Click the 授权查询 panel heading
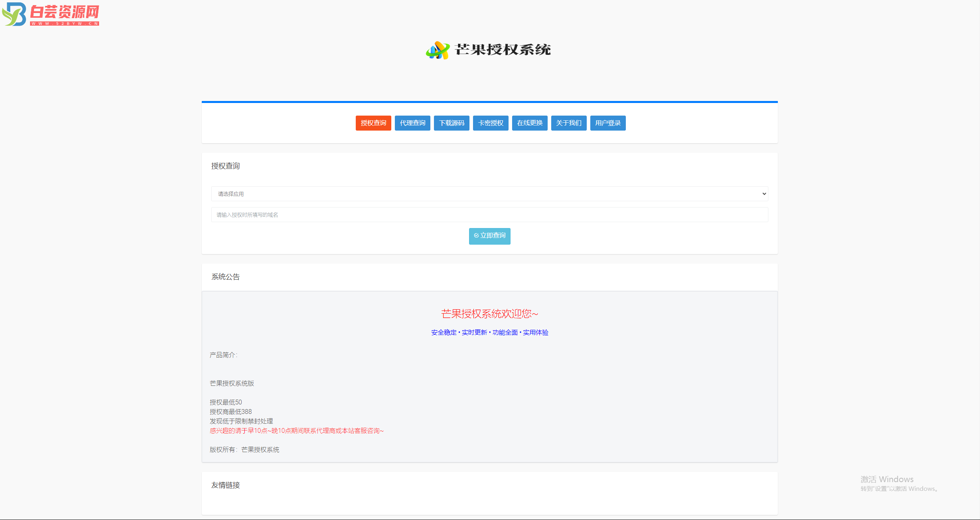Image resolution: width=980 pixels, height=520 pixels. coord(225,166)
